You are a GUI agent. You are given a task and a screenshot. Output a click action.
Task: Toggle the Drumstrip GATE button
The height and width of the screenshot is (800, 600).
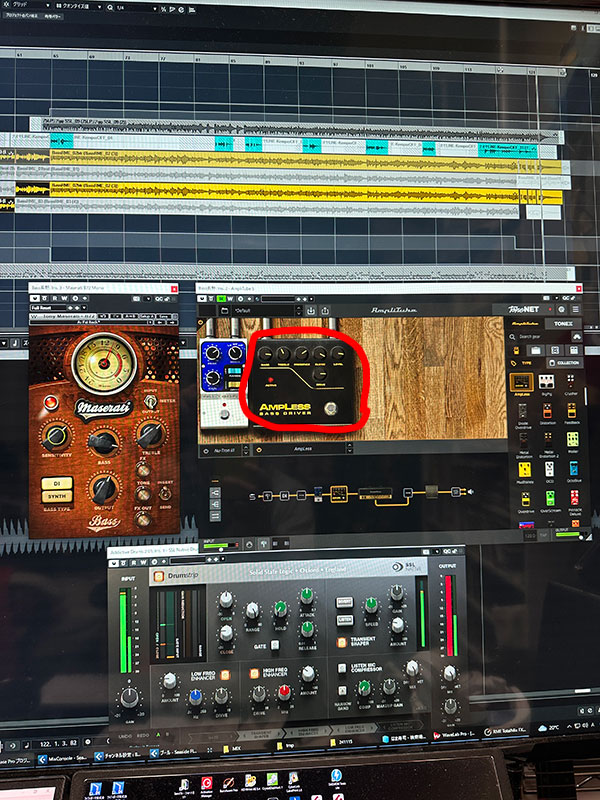(274, 645)
